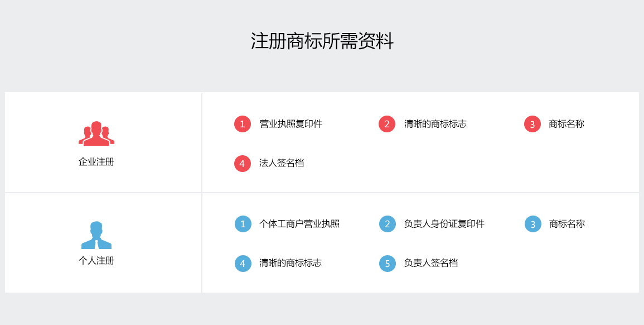Click the 法人签名档 item text
This screenshot has width=644, height=325.
(x=282, y=163)
